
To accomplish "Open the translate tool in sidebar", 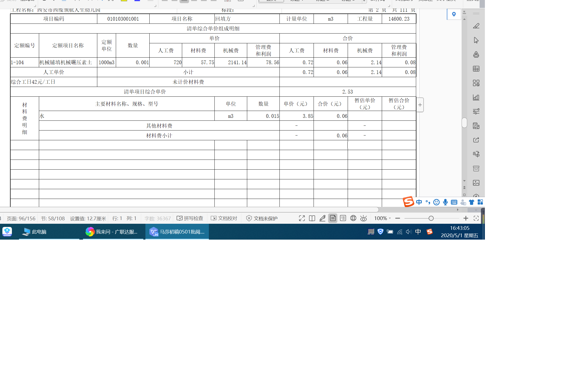I will point(476,154).
